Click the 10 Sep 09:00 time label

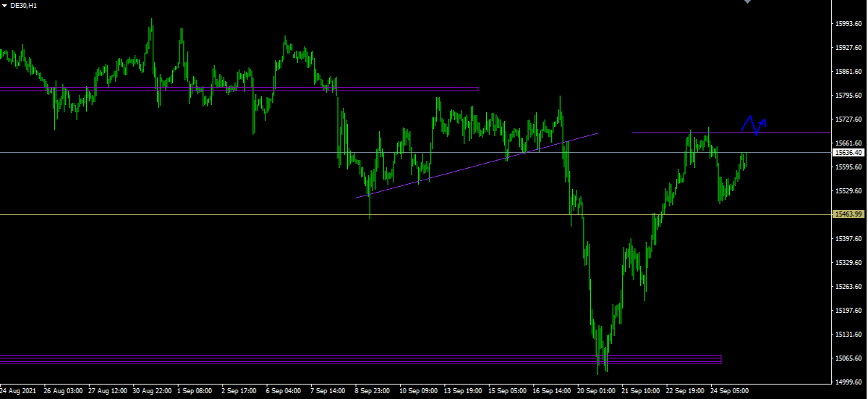click(420, 391)
